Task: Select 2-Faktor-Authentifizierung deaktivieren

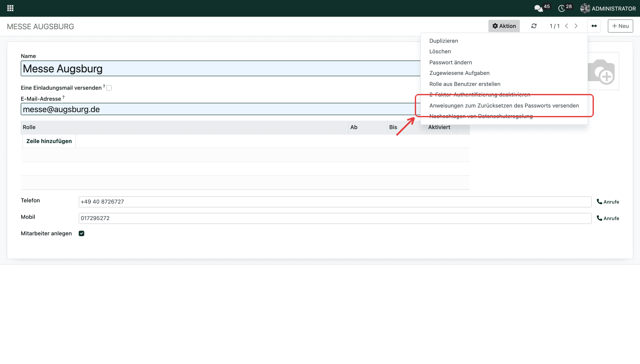Action: pyautogui.click(x=480, y=95)
